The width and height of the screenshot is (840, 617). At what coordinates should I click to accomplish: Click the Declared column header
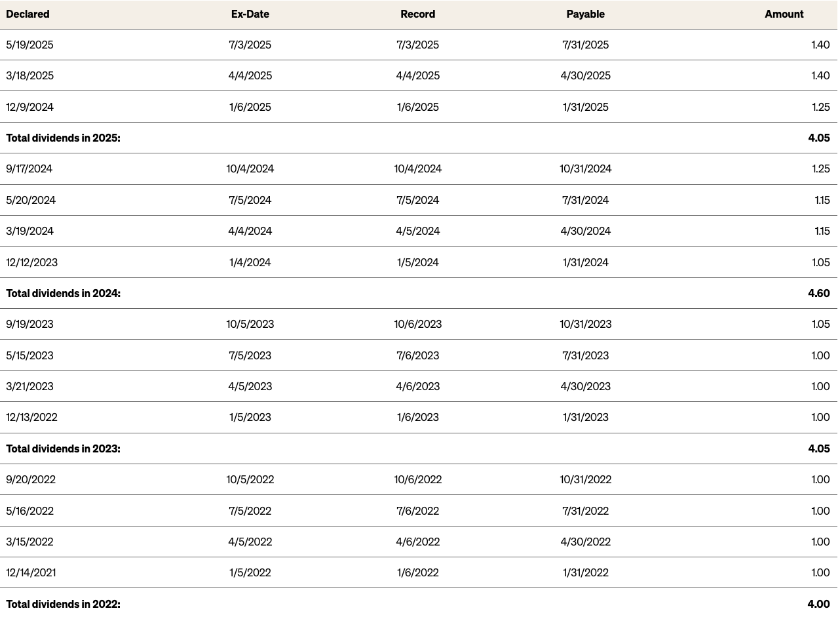[x=28, y=14]
